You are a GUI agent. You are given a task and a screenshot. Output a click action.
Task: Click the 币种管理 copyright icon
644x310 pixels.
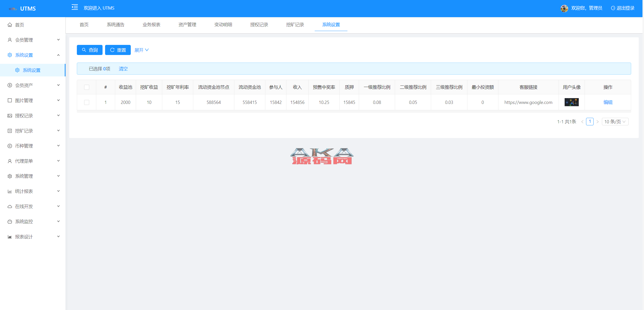10,146
